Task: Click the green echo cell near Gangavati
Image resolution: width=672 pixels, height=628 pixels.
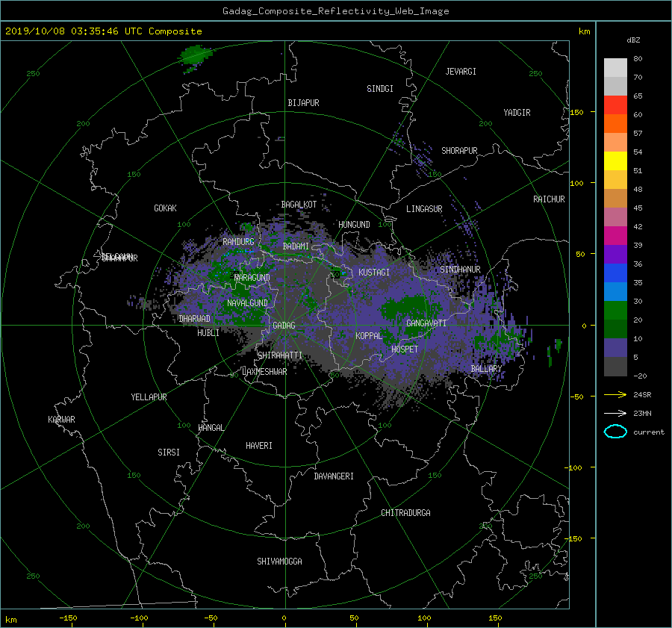Action: pyautogui.click(x=406, y=308)
